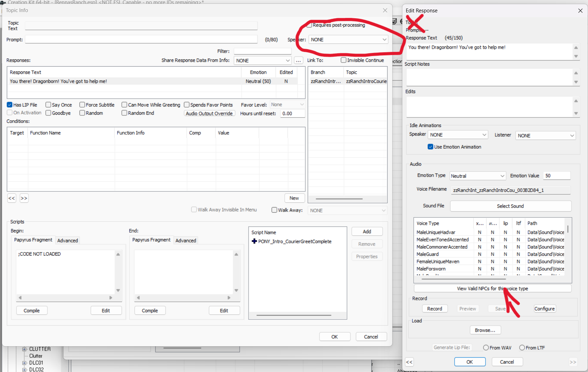Screen dimensions: 588x372
Task: Switch to End script Papyrus Fragment tab
Action: coord(151,240)
